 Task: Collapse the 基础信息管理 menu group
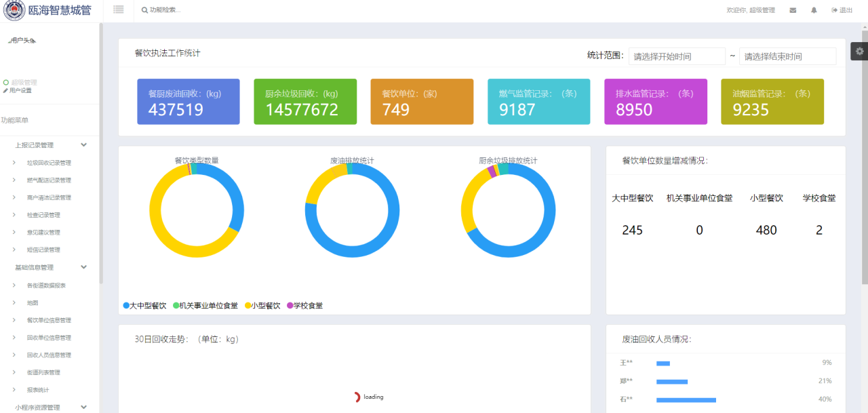point(50,267)
